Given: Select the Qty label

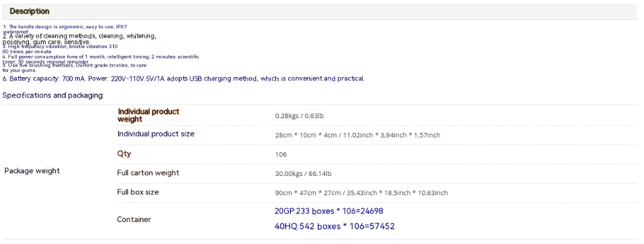Looking at the screenshot, I should click(124, 154).
